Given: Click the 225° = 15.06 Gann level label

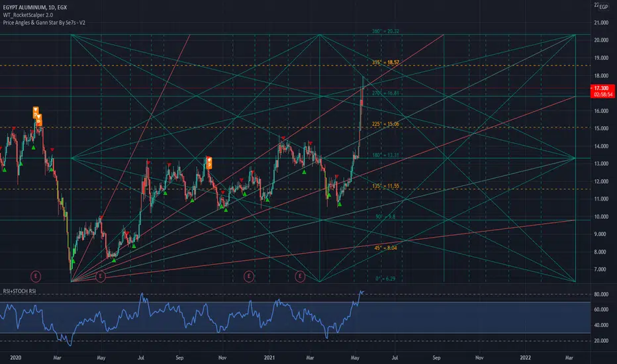Looking at the screenshot, I should pyautogui.click(x=385, y=124).
